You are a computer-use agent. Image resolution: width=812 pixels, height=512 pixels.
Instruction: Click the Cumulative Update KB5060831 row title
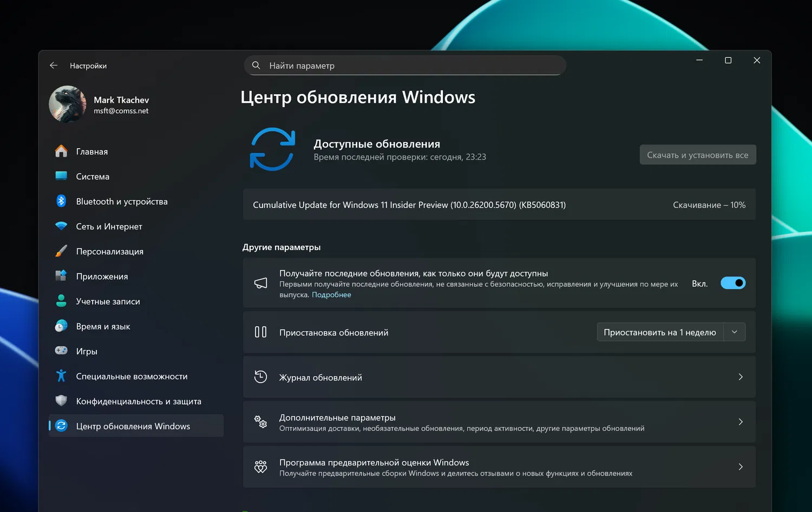coord(409,205)
